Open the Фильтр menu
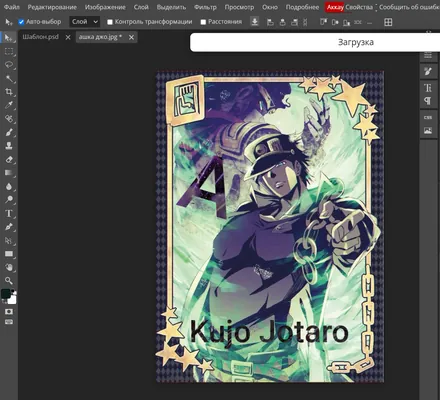 [x=205, y=7]
